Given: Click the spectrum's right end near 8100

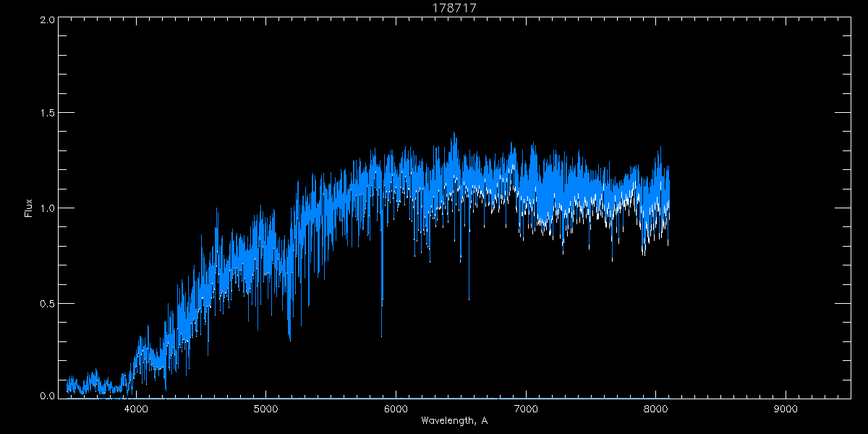Looking at the screenshot, I should tap(668, 195).
